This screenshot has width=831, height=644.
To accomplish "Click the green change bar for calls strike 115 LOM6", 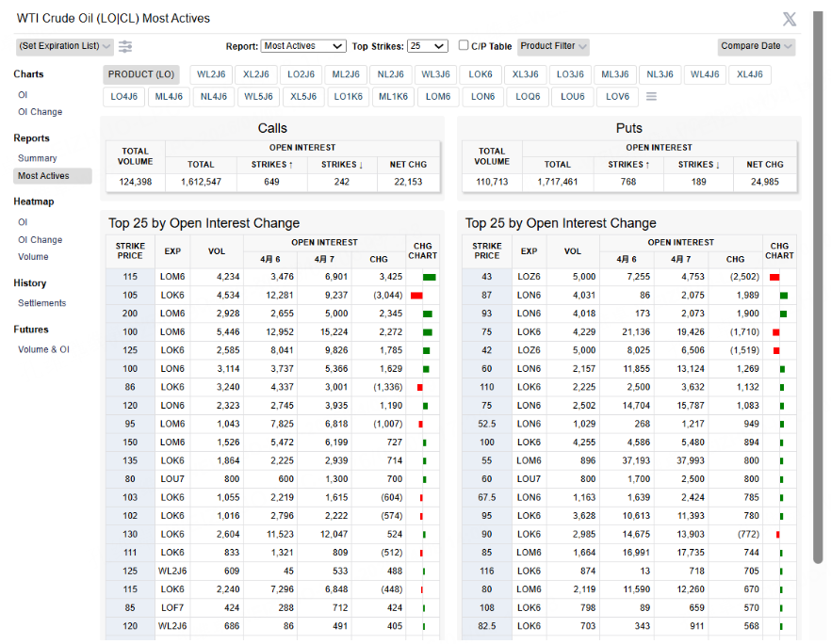I will (x=430, y=277).
